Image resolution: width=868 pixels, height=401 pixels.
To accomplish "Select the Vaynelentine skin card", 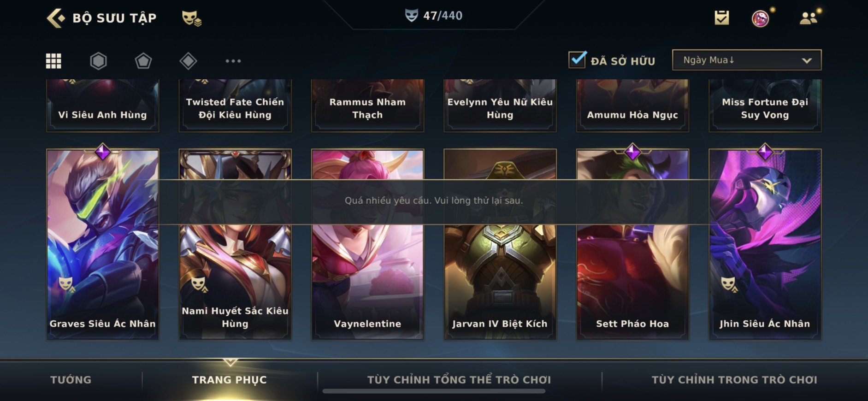I will (367, 245).
